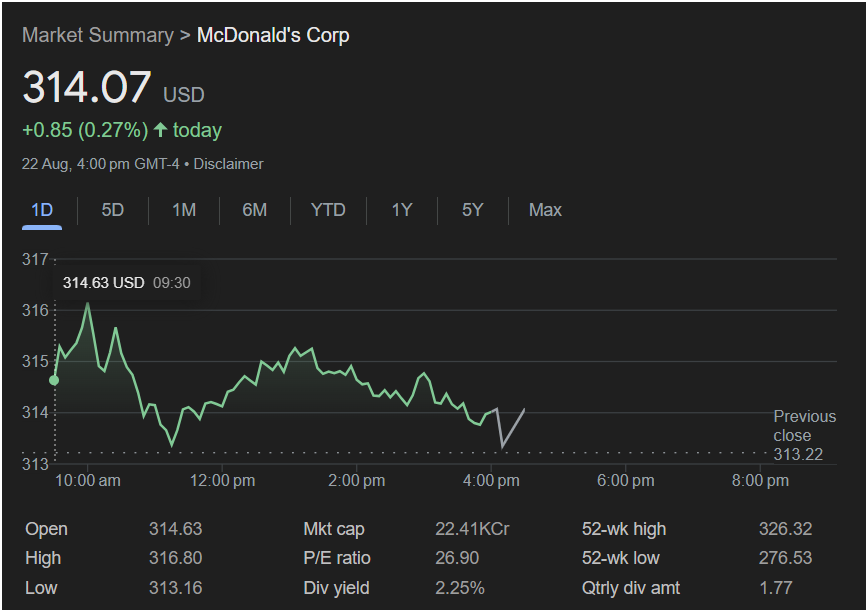Click the Previous close 313.22 label
Screen dimensions: 868x612
tap(804, 435)
